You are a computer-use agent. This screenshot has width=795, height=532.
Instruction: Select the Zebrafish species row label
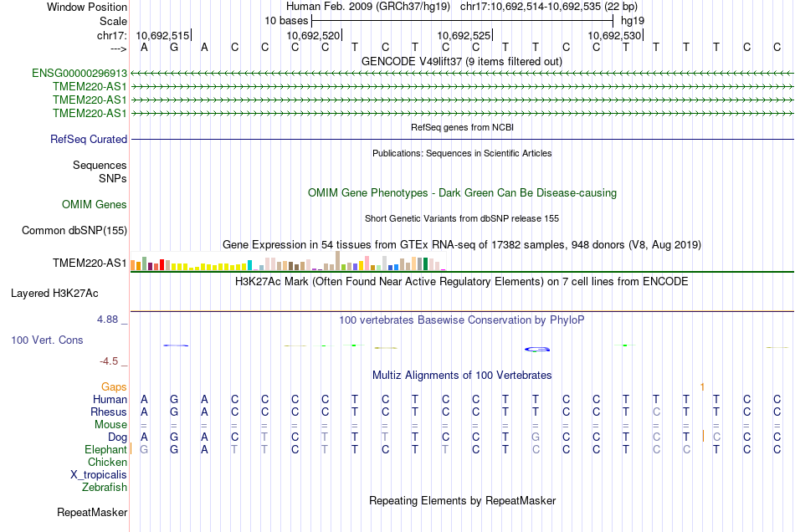(105, 488)
